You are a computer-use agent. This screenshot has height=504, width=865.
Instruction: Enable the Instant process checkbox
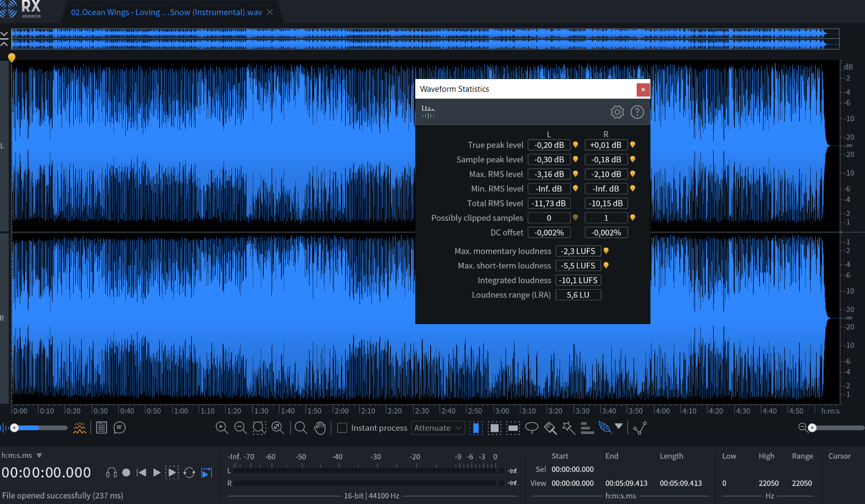pos(342,428)
